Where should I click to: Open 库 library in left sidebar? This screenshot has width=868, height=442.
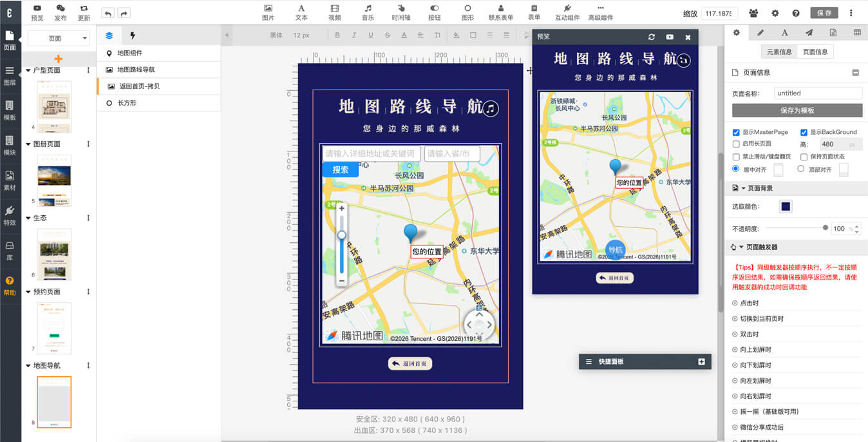pyautogui.click(x=10, y=251)
